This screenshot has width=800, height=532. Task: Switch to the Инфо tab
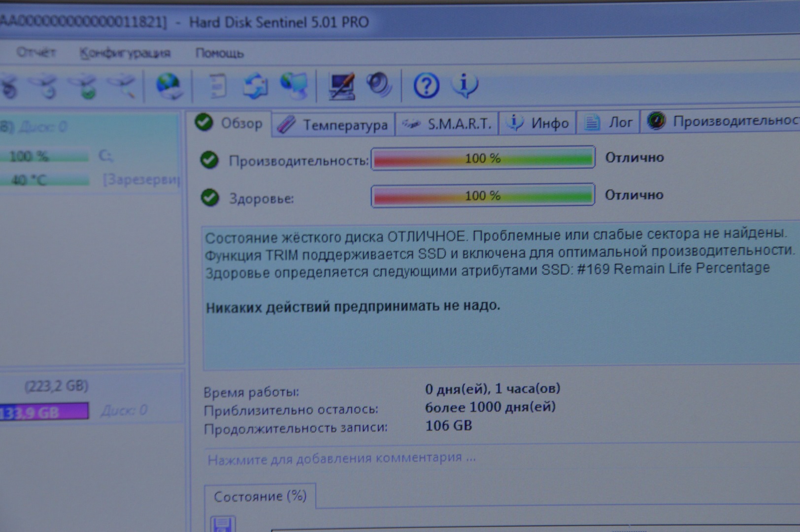pyautogui.click(x=538, y=123)
